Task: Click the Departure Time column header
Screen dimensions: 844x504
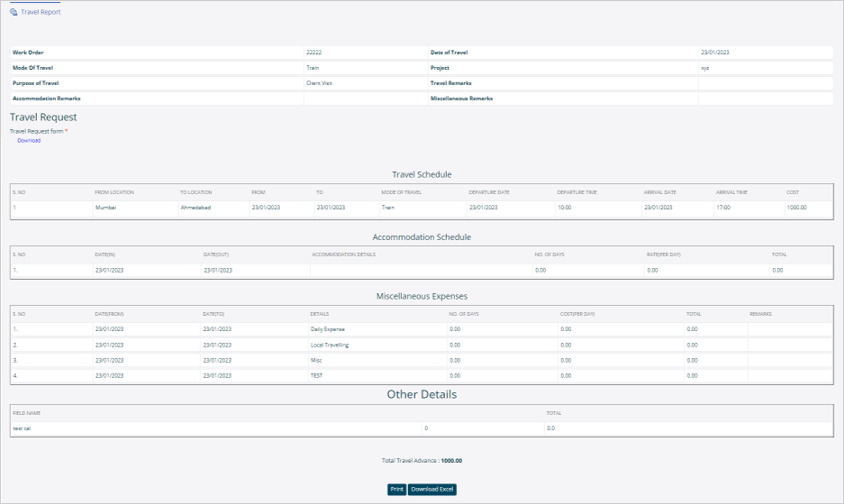Action: 576,191
